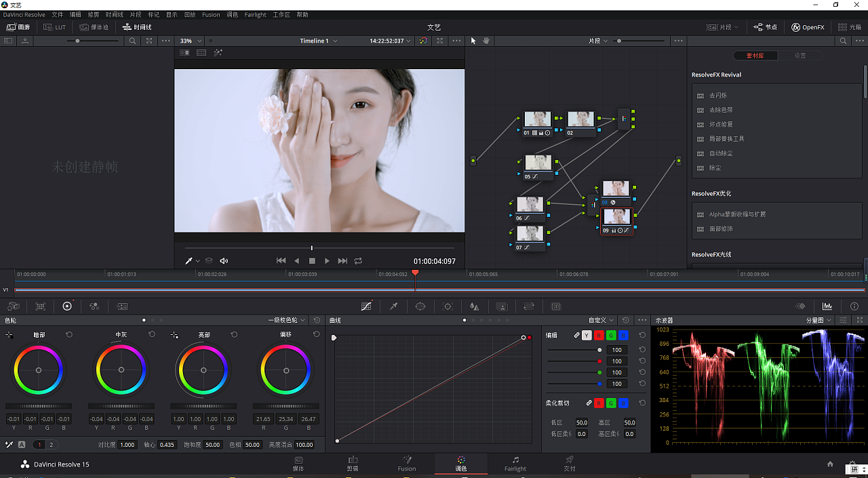Open the Fusion menu in menu bar

[211, 14]
